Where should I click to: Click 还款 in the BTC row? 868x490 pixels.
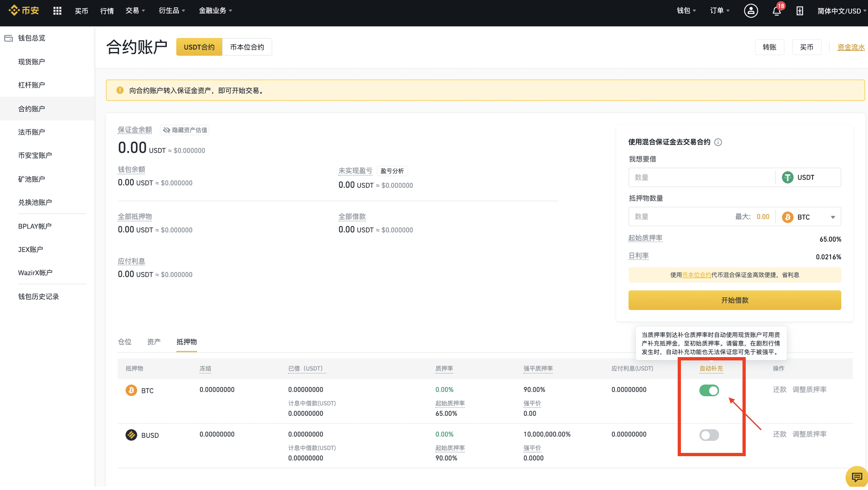pyautogui.click(x=779, y=390)
